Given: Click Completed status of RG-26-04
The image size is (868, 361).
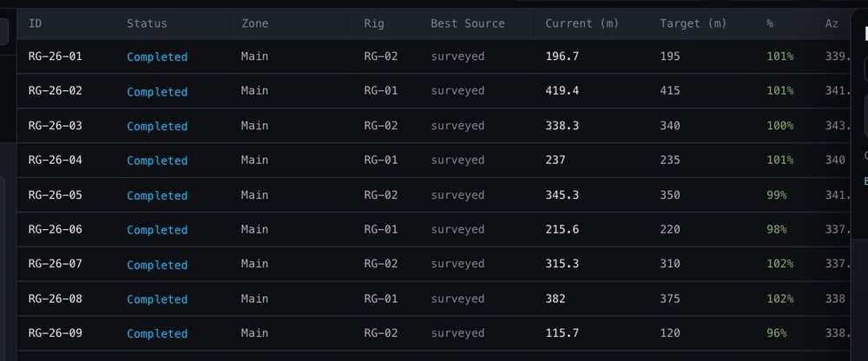Looking at the screenshot, I should click(157, 161).
